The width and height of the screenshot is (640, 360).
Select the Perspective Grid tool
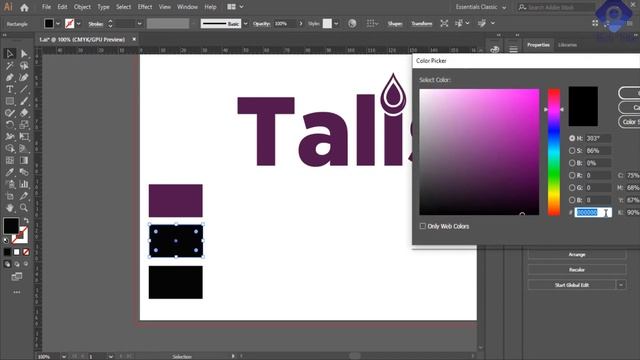[24, 149]
